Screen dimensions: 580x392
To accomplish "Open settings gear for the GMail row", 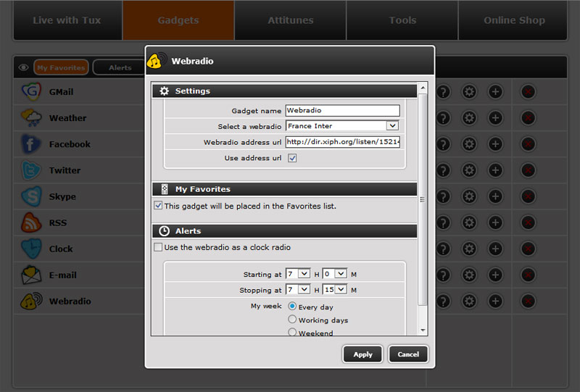I will 469,92.
